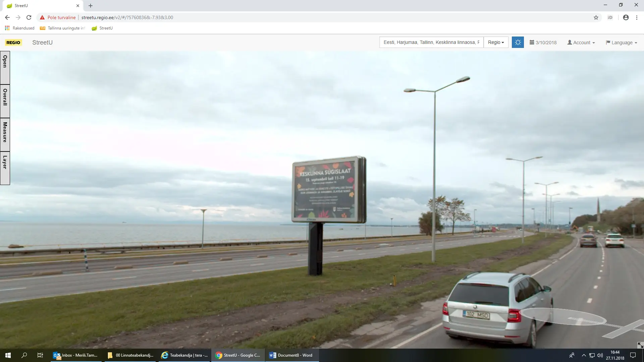The height and width of the screenshot is (362, 644).
Task: Open the Regio search provider dropdown
Action: point(496,42)
